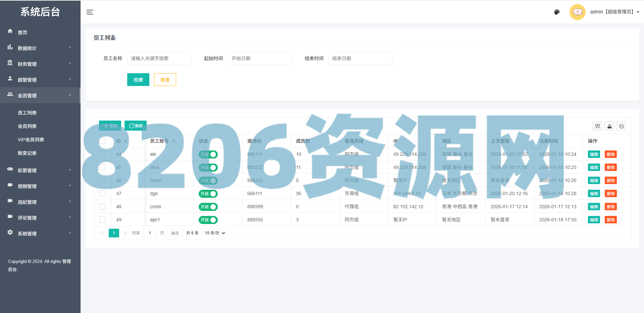The width and height of the screenshot is (644, 313).
Task: Check the row checkbox for ID 48
Action: (102, 207)
